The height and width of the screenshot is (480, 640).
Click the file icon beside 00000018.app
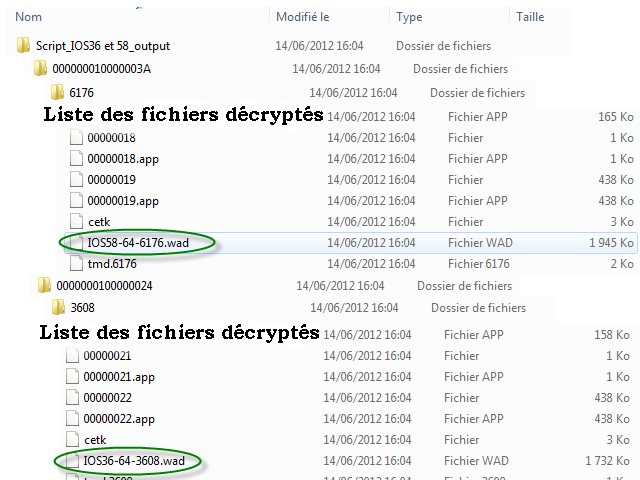pos(76,159)
